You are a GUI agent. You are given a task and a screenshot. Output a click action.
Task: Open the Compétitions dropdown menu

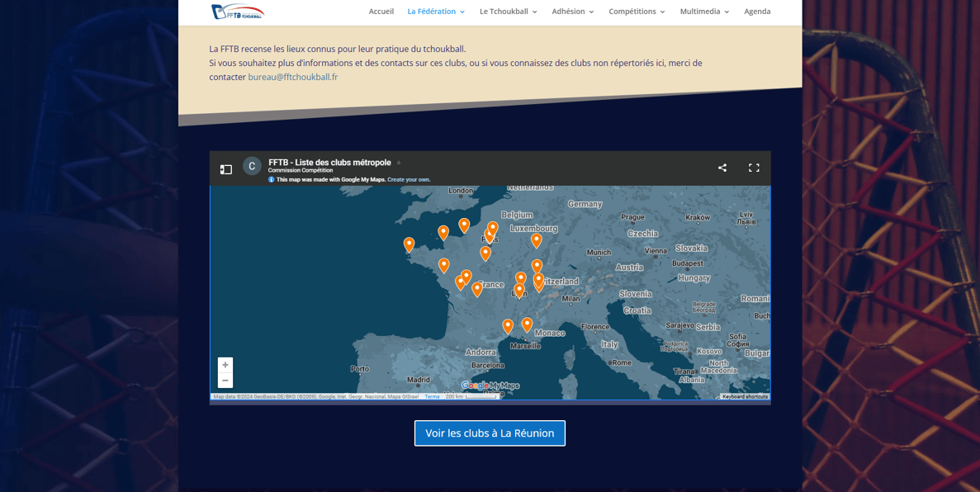(637, 12)
